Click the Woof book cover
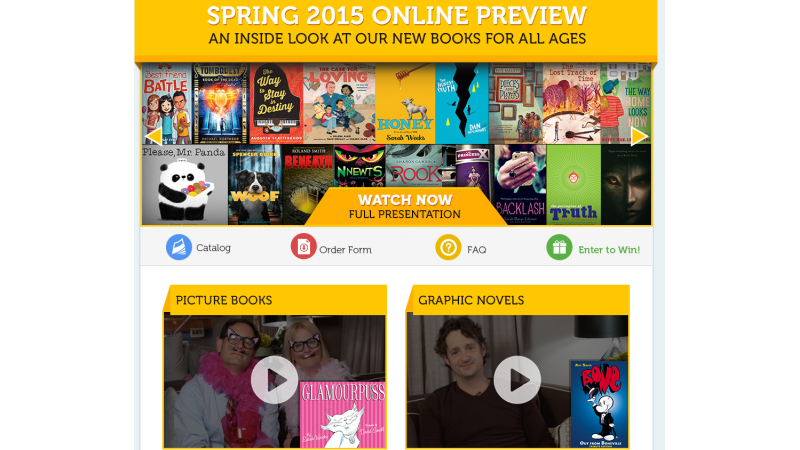 (255, 185)
